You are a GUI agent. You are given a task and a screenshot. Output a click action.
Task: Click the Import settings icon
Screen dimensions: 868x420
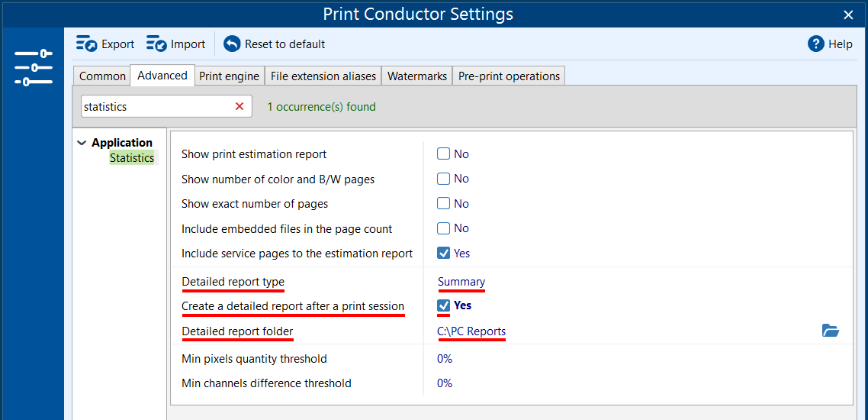point(156,44)
